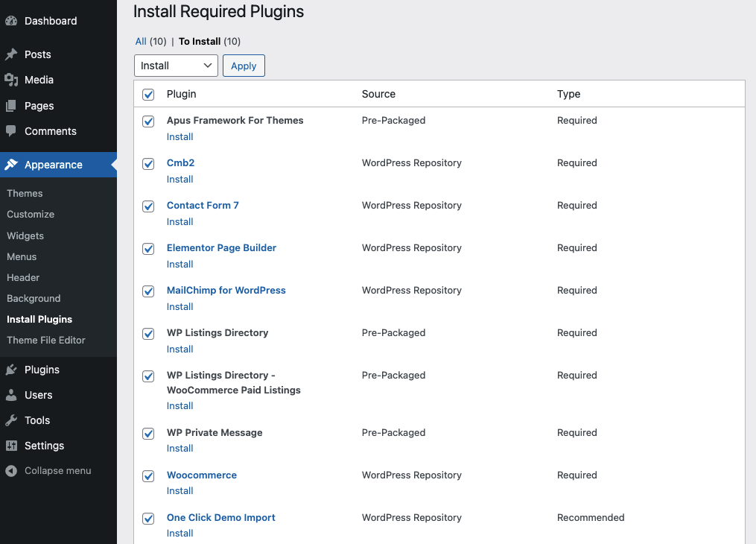Click the Dashboard gauge icon in sidebar

pyautogui.click(x=11, y=21)
